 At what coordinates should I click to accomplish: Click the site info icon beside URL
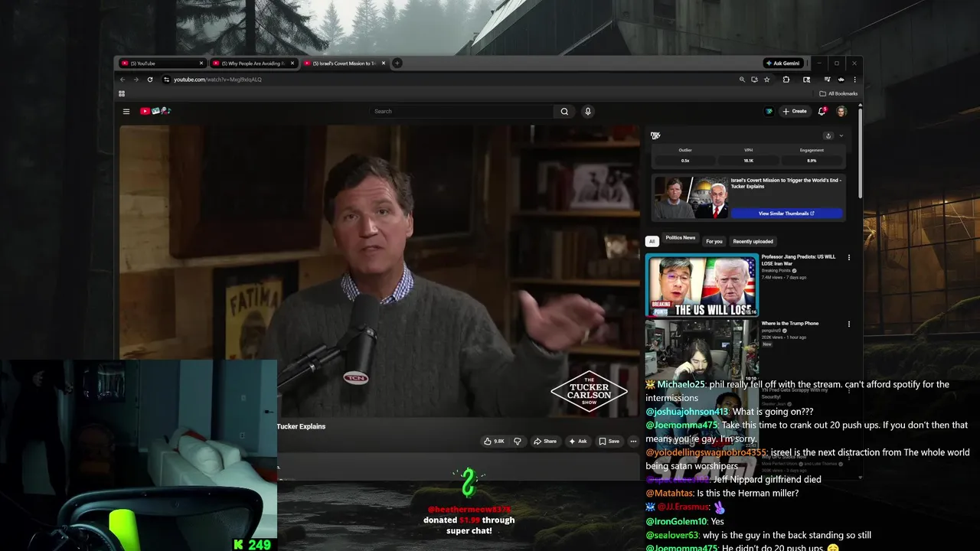click(166, 80)
